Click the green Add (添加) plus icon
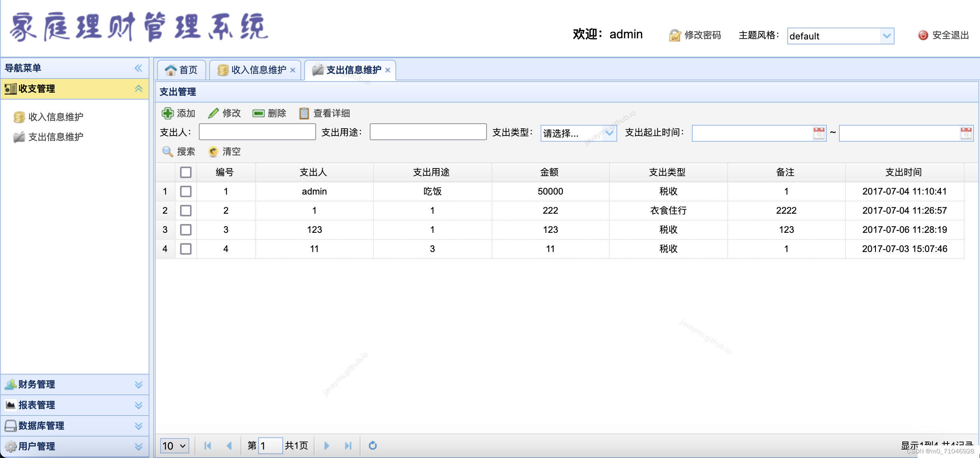Screen dimensions: 980x458 [x=167, y=113]
